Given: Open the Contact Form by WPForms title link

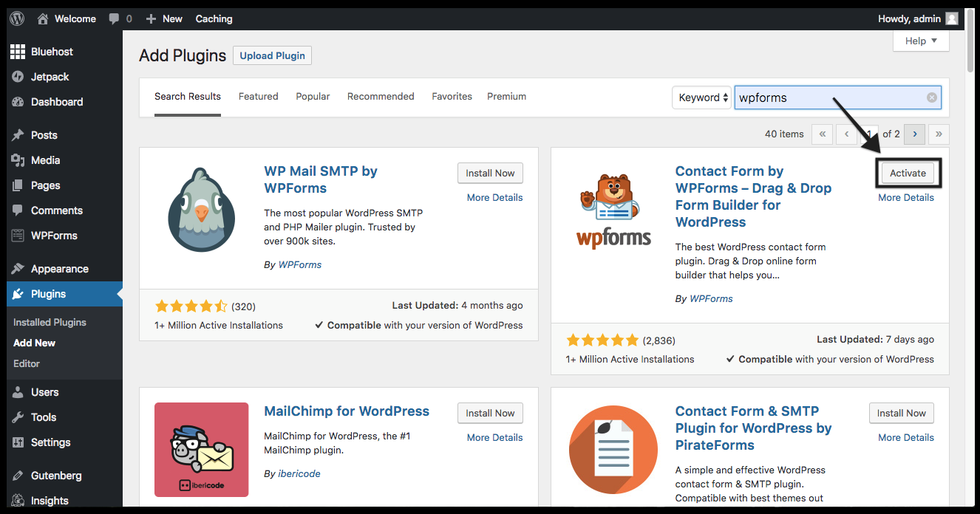Looking at the screenshot, I should pyautogui.click(x=753, y=196).
